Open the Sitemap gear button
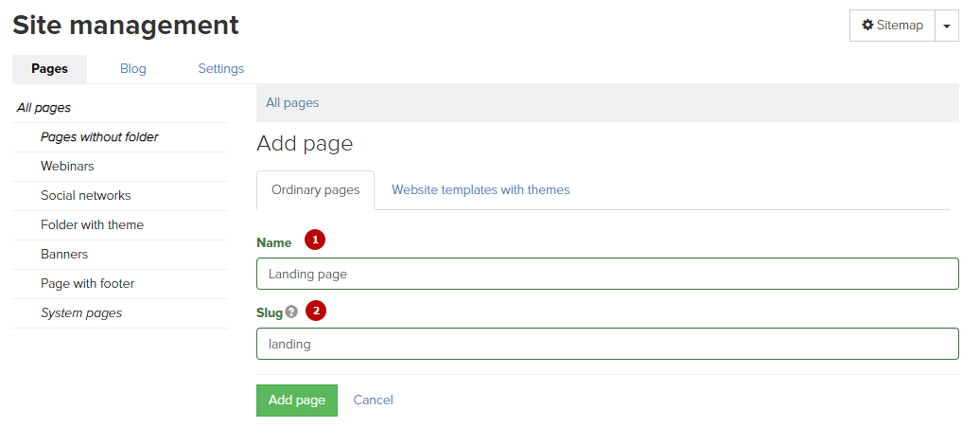Viewport: 980px width, 445px height. pos(892,26)
